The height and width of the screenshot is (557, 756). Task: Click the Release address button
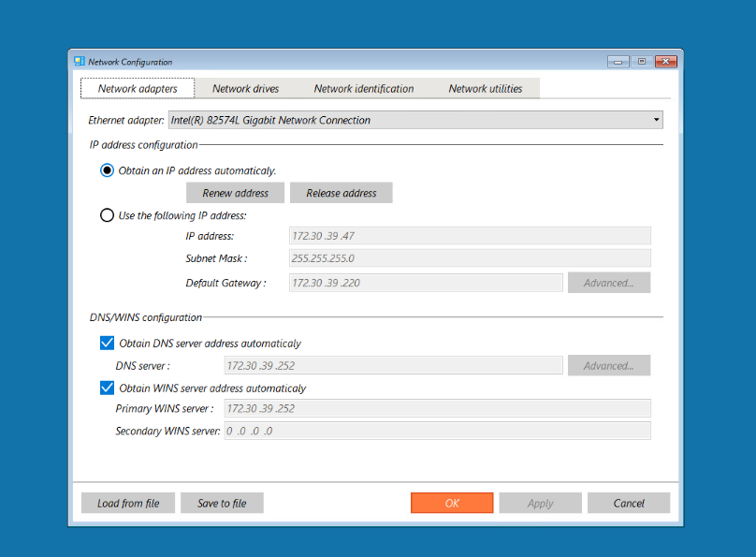(x=342, y=193)
